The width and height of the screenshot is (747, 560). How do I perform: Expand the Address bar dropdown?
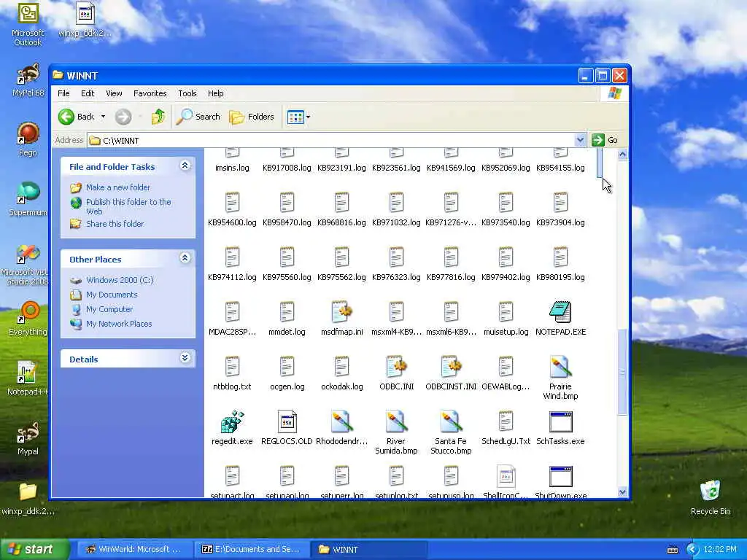point(580,140)
